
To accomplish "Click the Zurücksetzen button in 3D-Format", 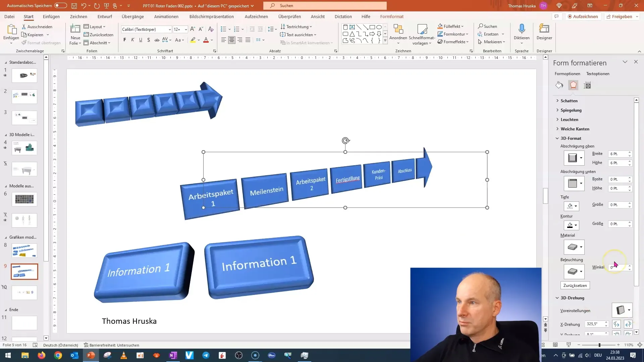I will coord(575,285).
